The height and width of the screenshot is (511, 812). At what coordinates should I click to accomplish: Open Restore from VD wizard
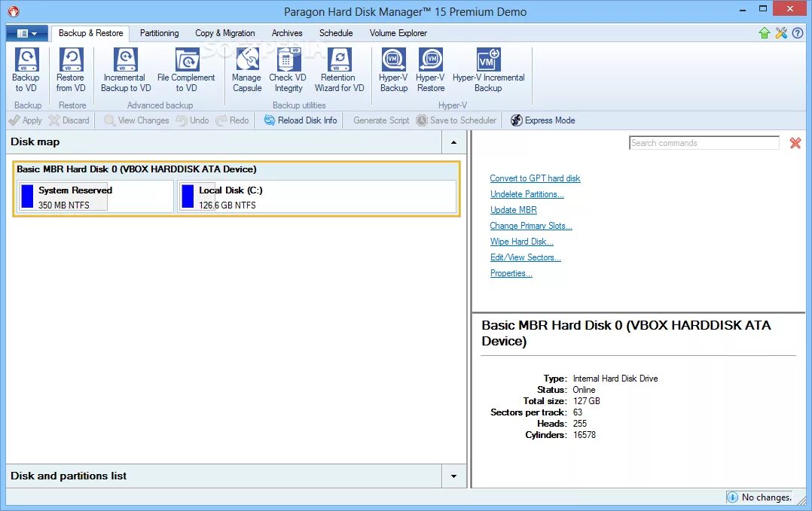[x=71, y=70]
